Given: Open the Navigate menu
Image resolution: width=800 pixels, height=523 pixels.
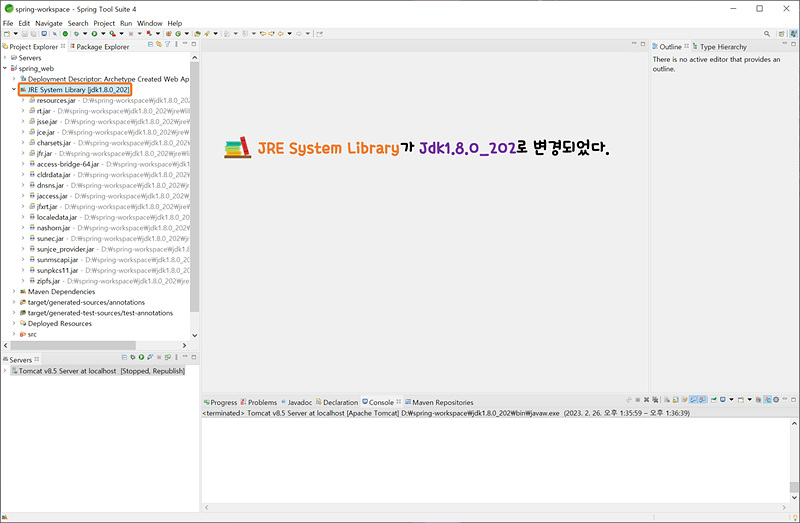Looking at the screenshot, I should click(48, 23).
